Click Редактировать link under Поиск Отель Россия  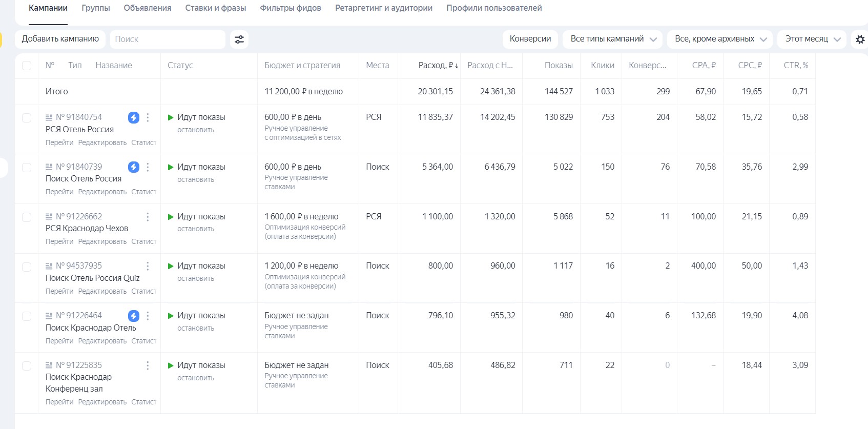[x=102, y=192]
